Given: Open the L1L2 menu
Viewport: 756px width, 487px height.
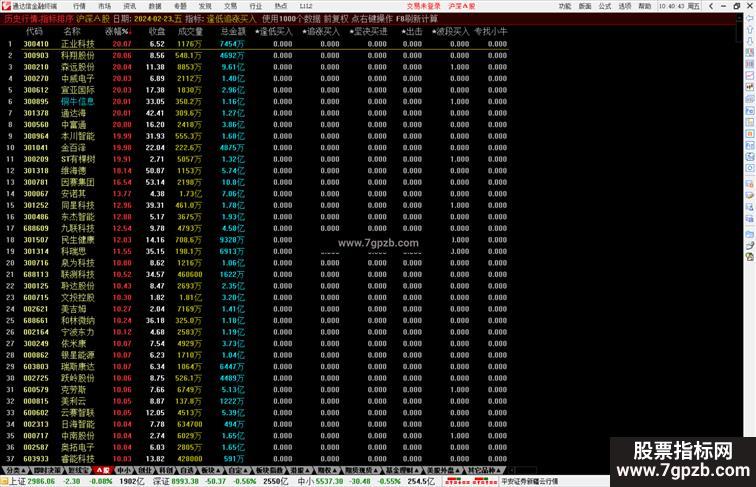Looking at the screenshot, I should (306, 6).
